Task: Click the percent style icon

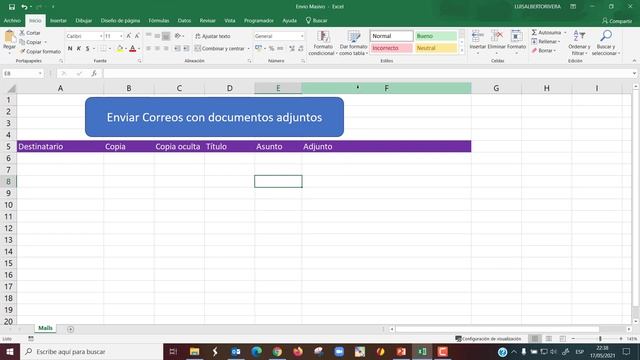Action: [271, 49]
